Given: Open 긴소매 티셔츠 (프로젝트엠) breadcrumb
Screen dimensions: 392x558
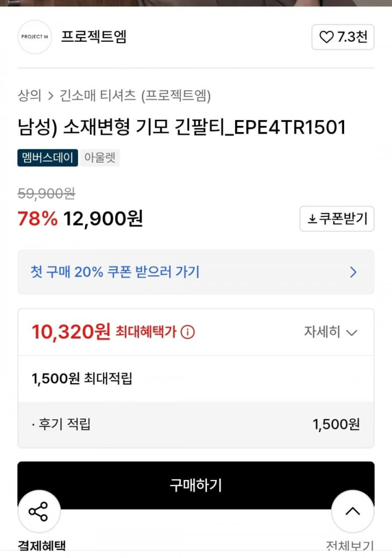Looking at the screenshot, I should [135, 96].
